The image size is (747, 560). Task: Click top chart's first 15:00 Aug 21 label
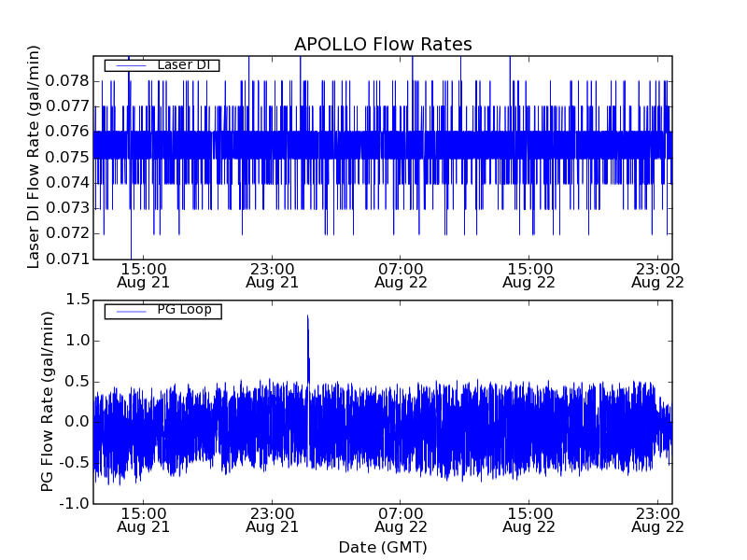[x=144, y=275]
